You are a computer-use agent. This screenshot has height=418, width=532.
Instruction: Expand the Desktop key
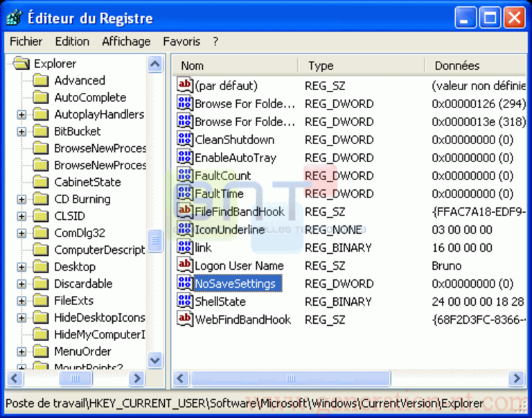tap(21, 268)
